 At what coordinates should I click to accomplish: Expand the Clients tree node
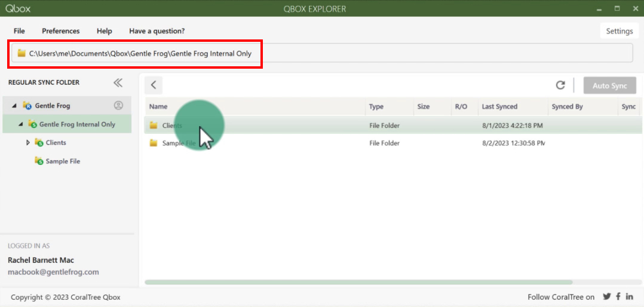(28, 143)
